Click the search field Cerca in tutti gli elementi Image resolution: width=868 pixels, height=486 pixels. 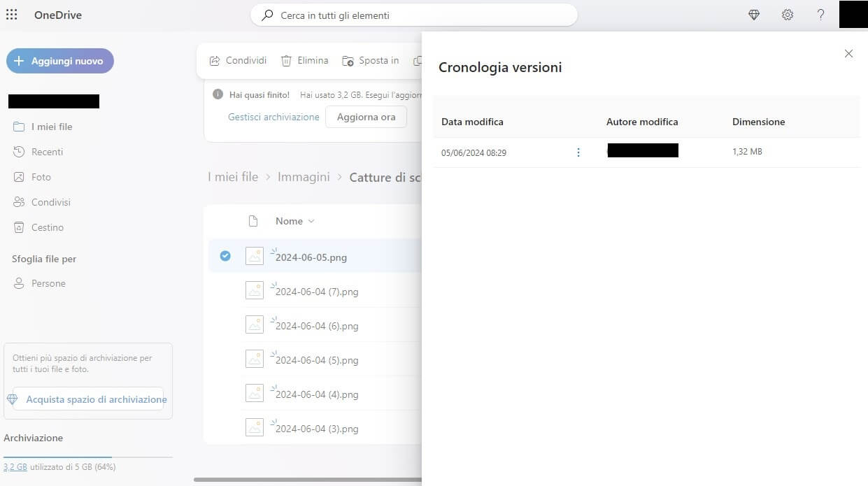pyautogui.click(x=414, y=15)
